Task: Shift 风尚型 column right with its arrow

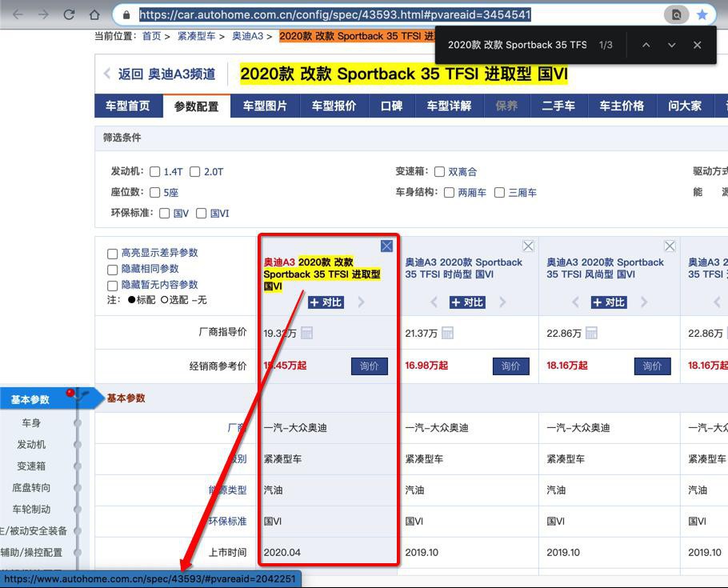Action: tap(645, 302)
